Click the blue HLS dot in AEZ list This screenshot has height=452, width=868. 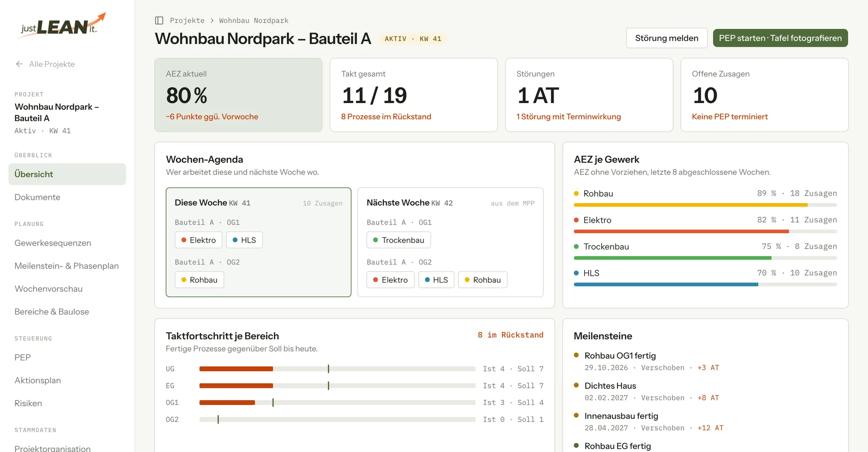576,273
